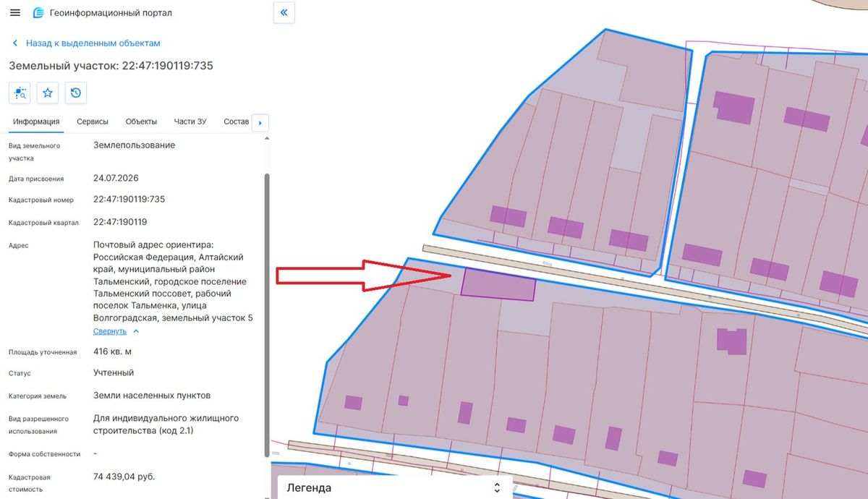Image resolution: width=868 pixels, height=499 pixels.
Task: Click the Геоинформационный портал title text
Action: [x=111, y=13]
